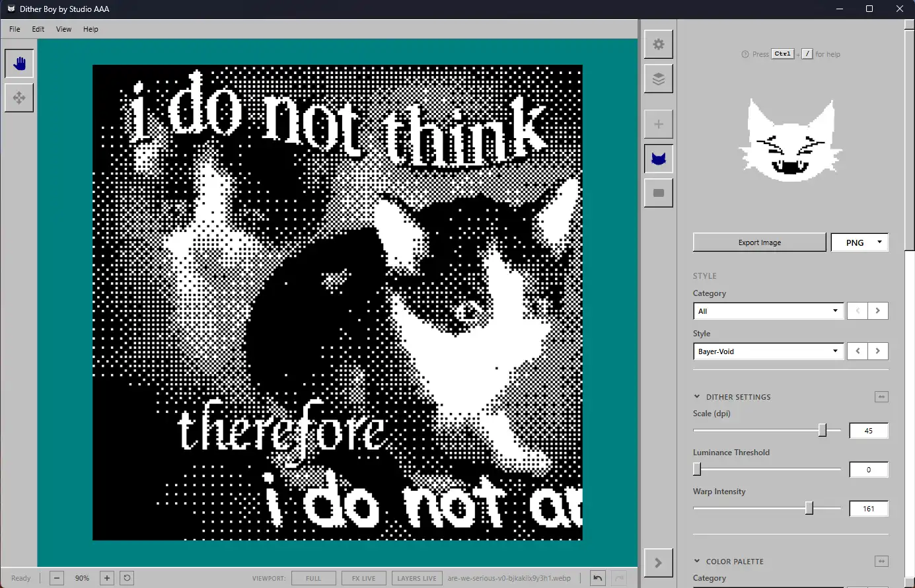The width and height of the screenshot is (915, 588).
Task: Go to next style category
Action: click(x=878, y=311)
